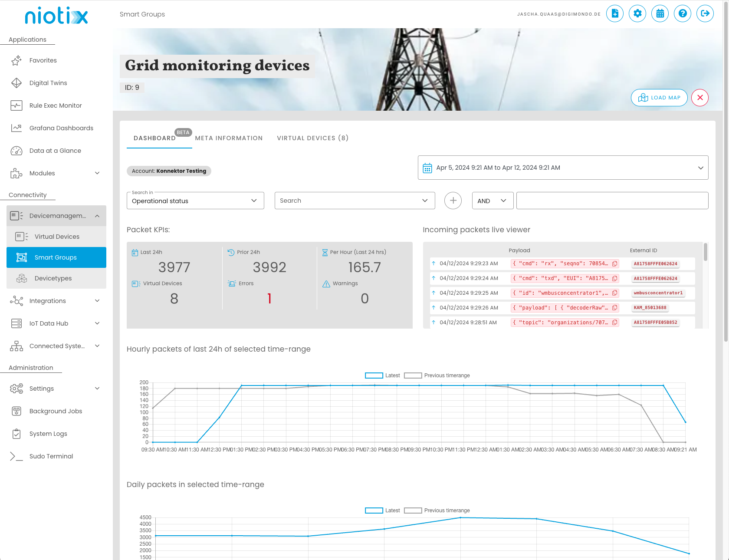Click the calendar icon in header
729x560 pixels.
[x=660, y=13]
